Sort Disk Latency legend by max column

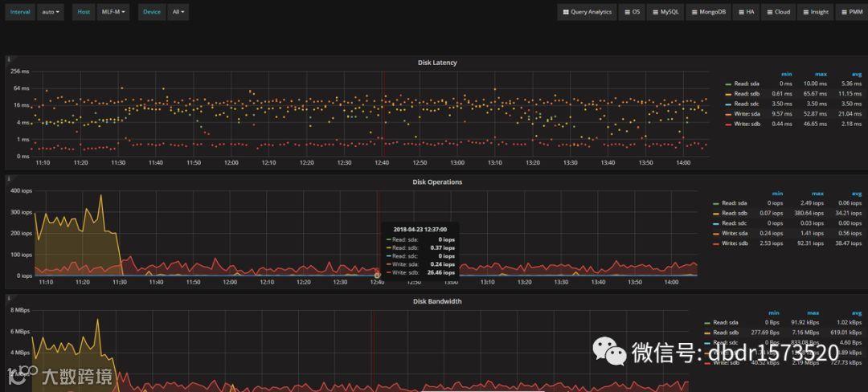coord(821,74)
